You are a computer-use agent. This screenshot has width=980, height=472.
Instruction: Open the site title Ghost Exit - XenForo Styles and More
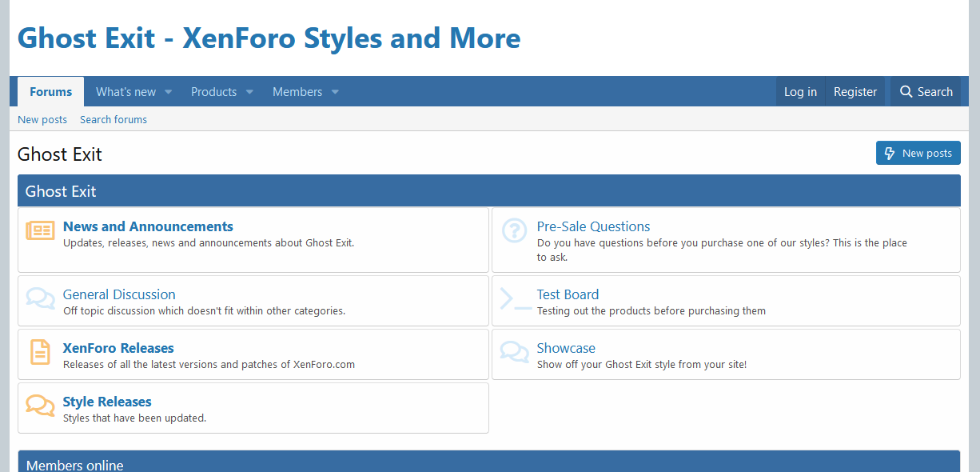(x=269, y=38)
